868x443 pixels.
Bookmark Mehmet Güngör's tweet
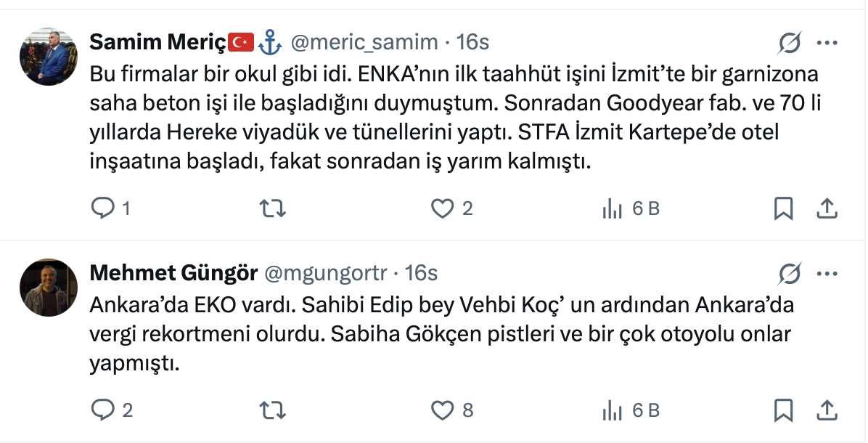click(783, 410)
